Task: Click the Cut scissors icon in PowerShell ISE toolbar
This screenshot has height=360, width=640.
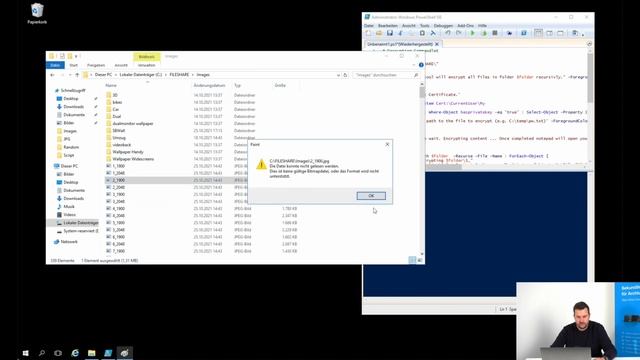Action: pyautogui.click(x=400, y=33)
